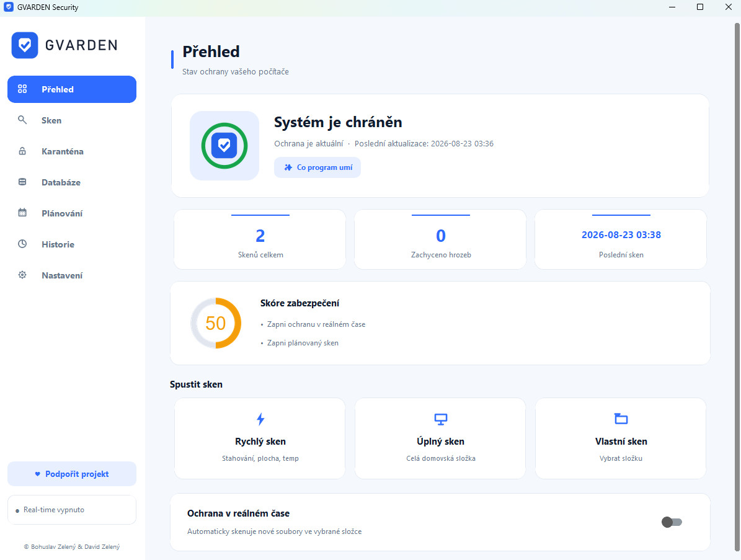Open the Plánování section
Image resolution: width=741 pixels, height=560 pixels.
coord(72,213)
